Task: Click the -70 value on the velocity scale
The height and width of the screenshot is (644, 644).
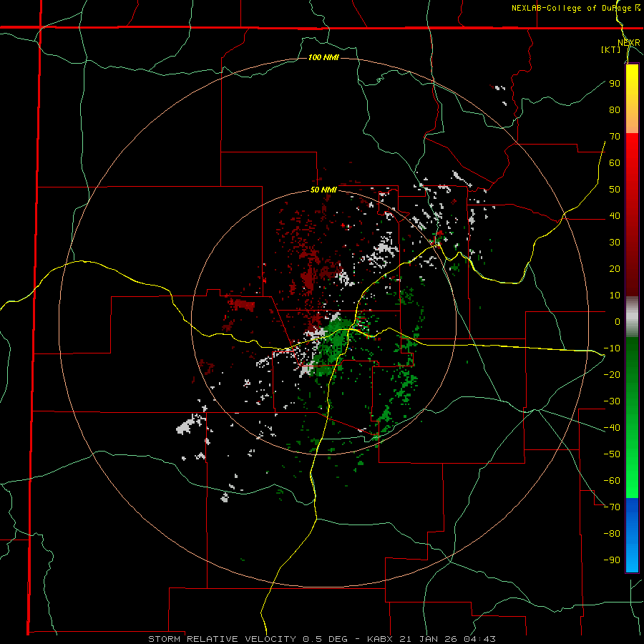Action: coord(612,507)
